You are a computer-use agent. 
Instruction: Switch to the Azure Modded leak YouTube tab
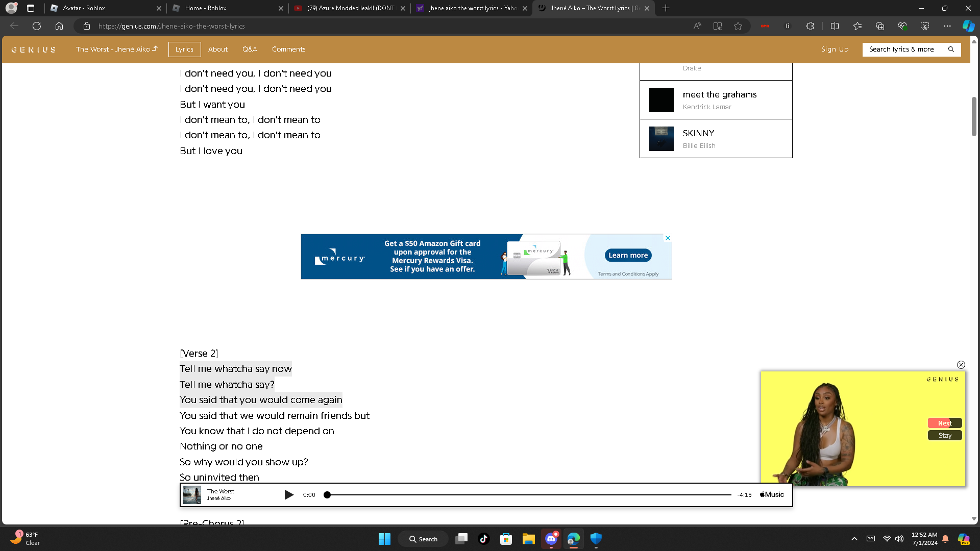tap(350, 8)
